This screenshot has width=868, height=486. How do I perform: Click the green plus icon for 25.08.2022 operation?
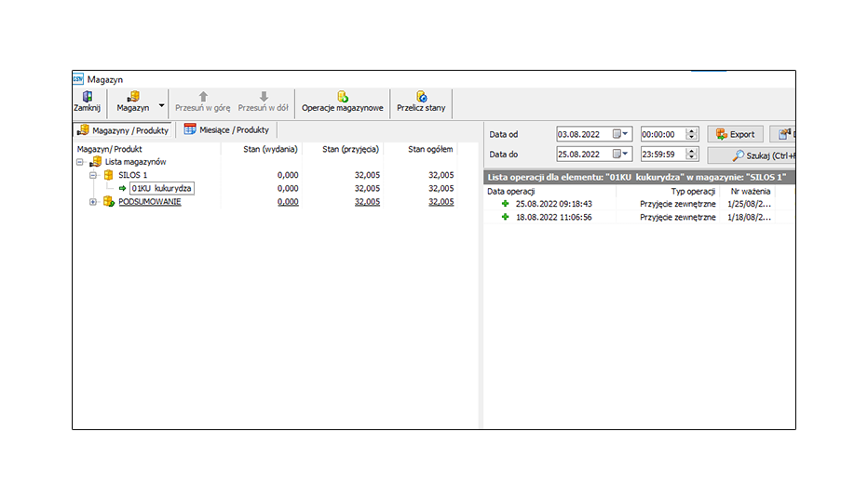tap(506, 203)
